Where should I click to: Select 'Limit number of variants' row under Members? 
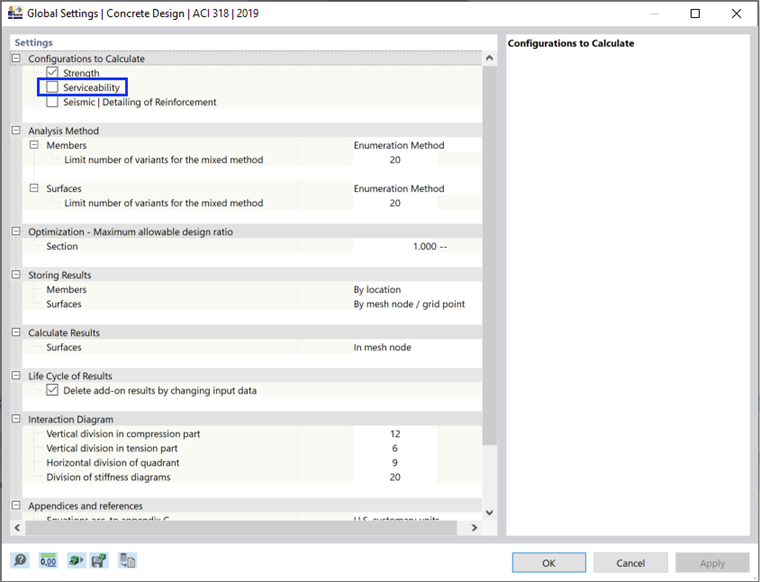[164, 159]
